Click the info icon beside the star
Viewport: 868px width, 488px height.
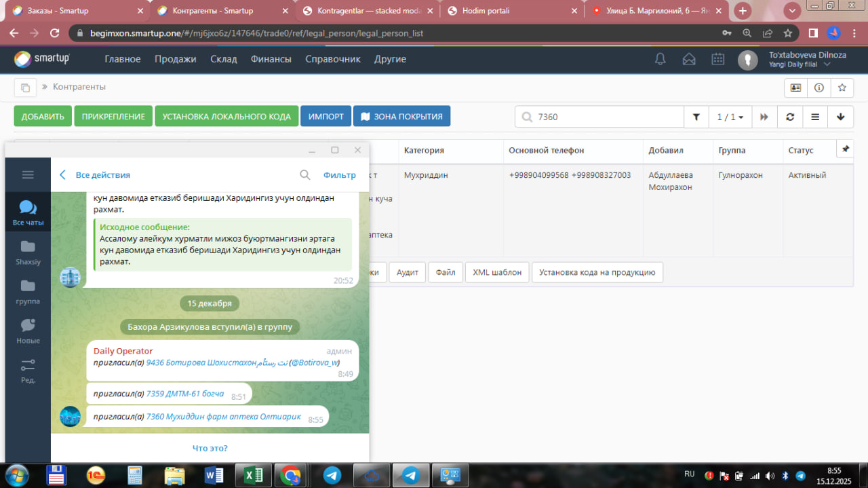click(x=818, y=88)
